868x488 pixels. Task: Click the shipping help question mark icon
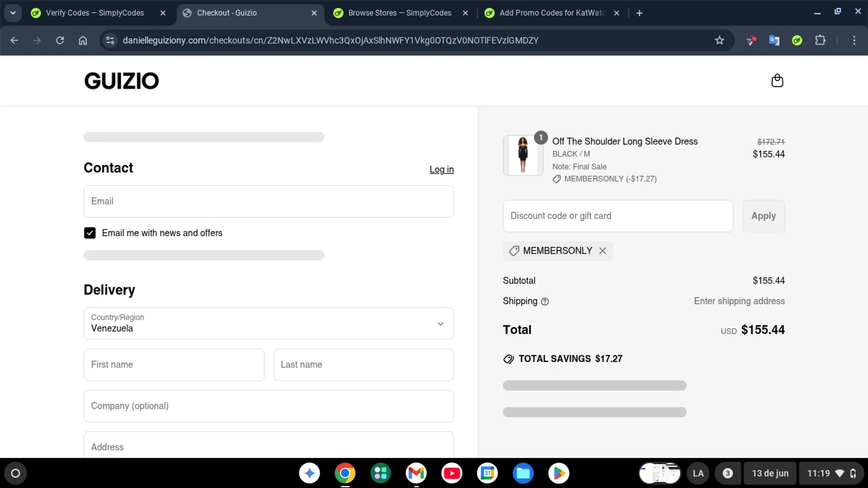pyautogui.click(x=545, y=302)
